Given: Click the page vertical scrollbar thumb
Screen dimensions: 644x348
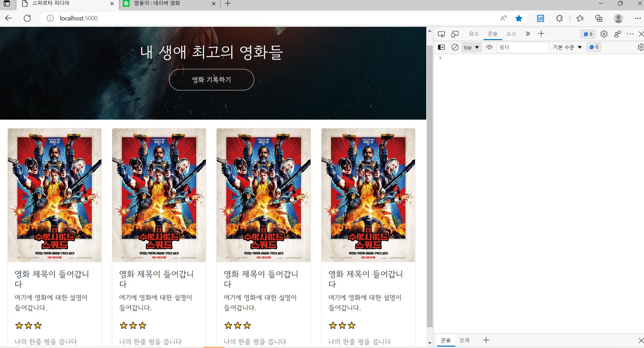Looking at the screenshot, I should click(430, 186).
